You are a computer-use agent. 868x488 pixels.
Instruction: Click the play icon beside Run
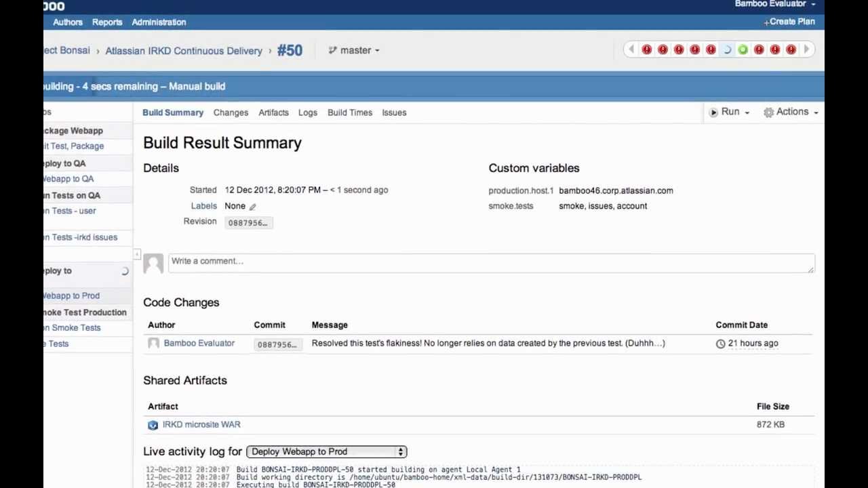pos(713,113)
